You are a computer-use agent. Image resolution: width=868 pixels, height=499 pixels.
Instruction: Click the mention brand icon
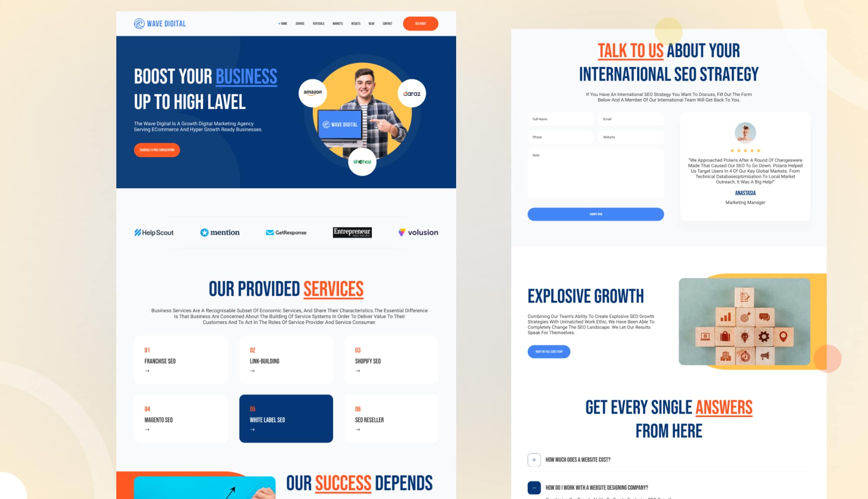(220, 233)
